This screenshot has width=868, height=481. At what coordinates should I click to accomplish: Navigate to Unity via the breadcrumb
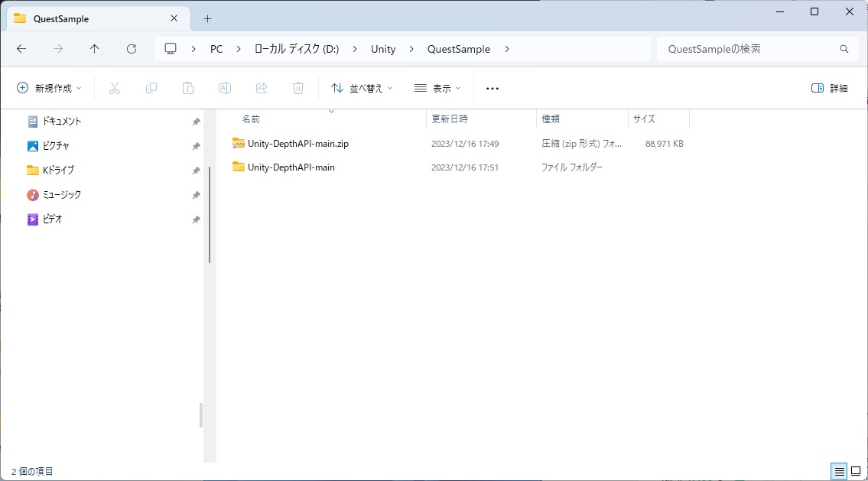point(382,48)
